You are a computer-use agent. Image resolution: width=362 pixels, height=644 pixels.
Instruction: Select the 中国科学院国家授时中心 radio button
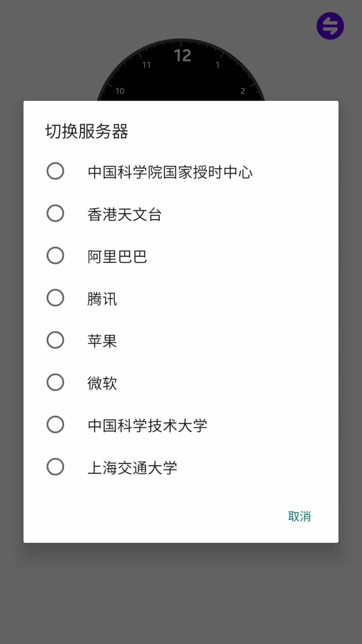coord(55,171)
